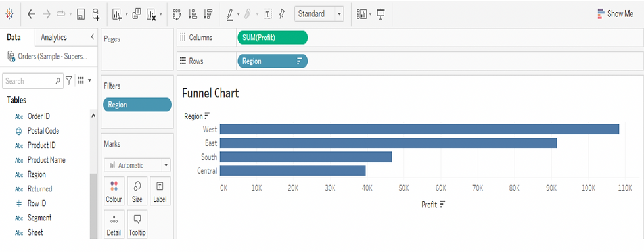Image resolution: width=644 pixels, height=252 pixels.
Task: Open the Tooltip marks card
Action: click(x=137, y=224)
